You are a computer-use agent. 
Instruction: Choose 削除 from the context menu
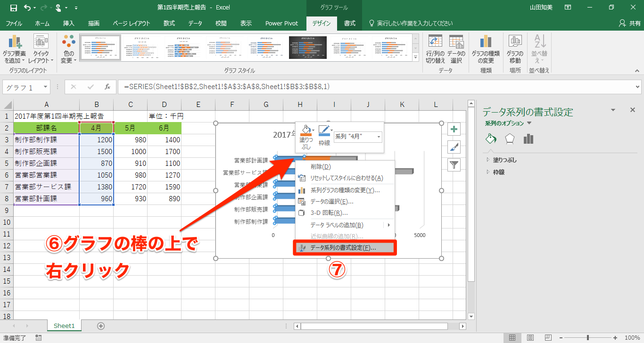[x=345, y=166]
